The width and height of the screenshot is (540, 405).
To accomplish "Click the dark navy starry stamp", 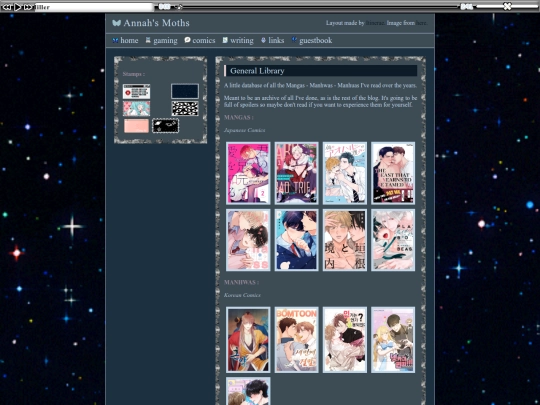I will click(x=185, y=91).
